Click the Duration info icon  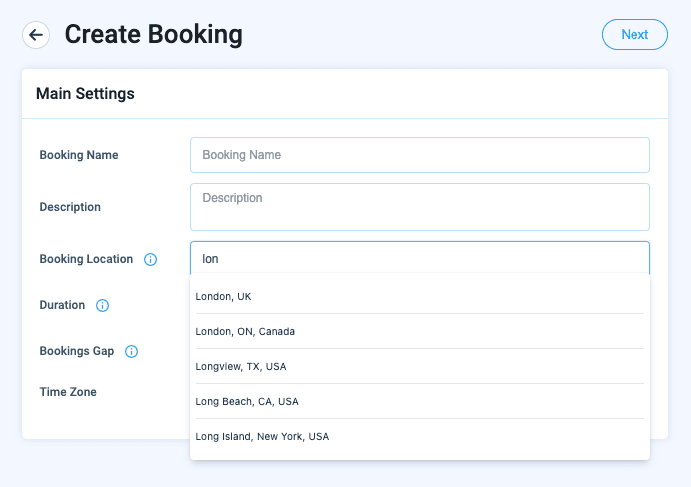[x=102, y=306]
